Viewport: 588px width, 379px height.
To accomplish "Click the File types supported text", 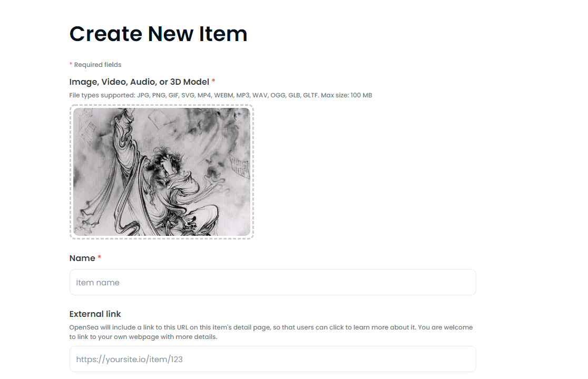I will (220, 95).
